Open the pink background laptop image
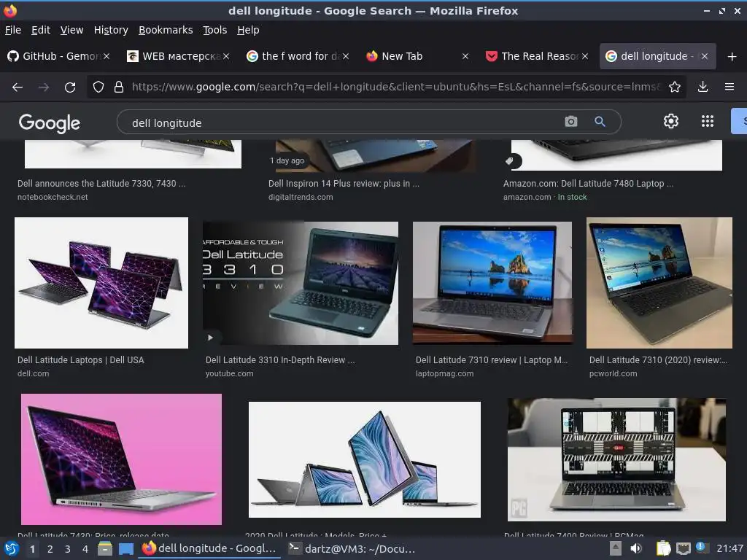This screenshot has width=747, height=560. [122, 459]
